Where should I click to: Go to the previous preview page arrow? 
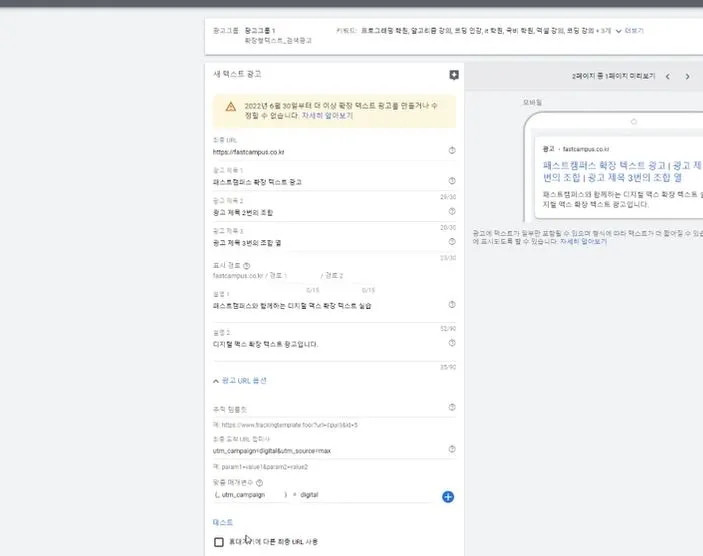[x=668, y=77]
